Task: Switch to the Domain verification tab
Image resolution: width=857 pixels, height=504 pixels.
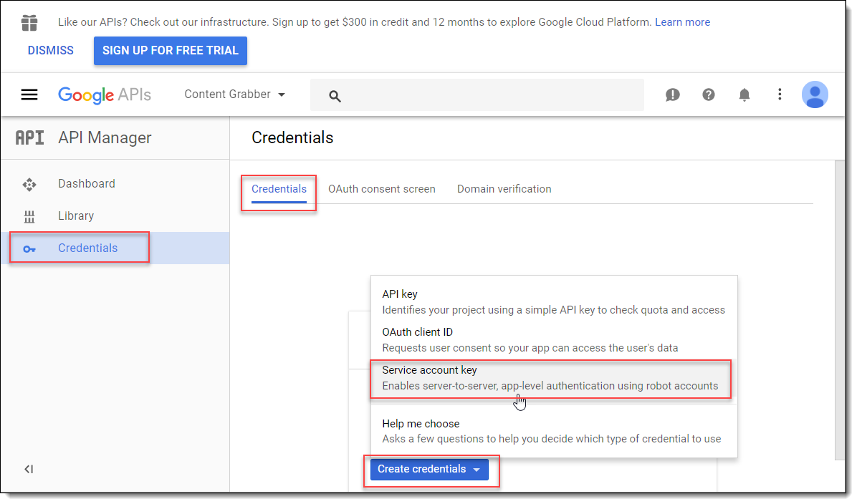Action: (x=504, y=189)
